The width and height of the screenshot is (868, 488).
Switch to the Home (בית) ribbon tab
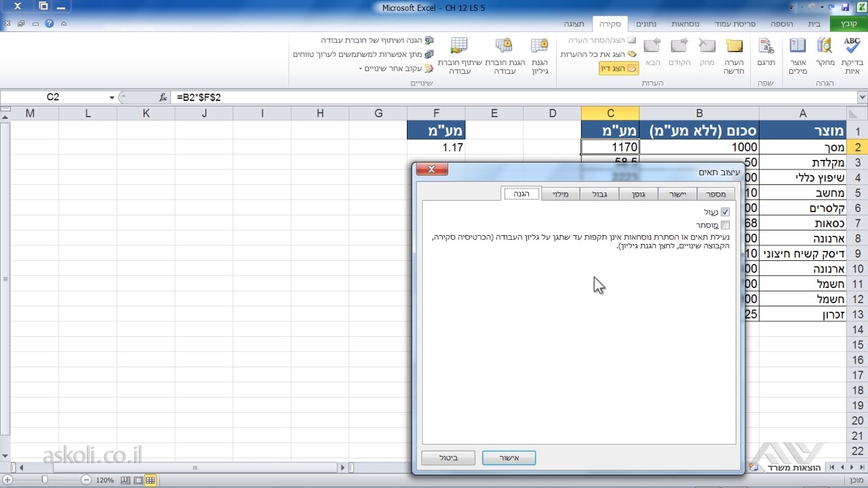[814, 24]
